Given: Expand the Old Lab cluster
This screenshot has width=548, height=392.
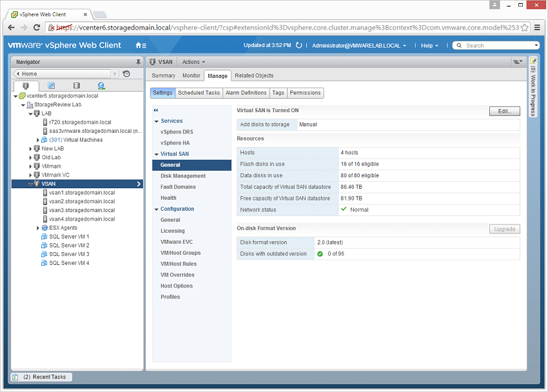Looking at the screenshot, I should click(x=30, y=157).
